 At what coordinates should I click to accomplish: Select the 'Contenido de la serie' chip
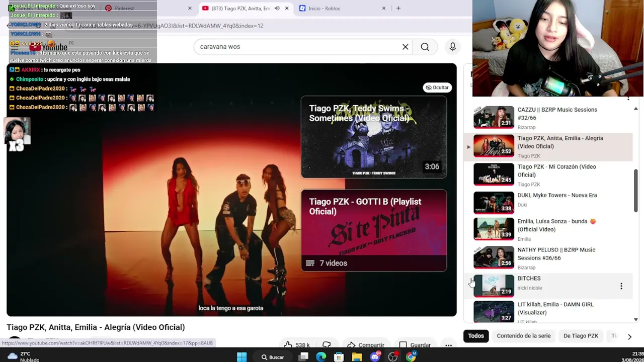point(524,336)
